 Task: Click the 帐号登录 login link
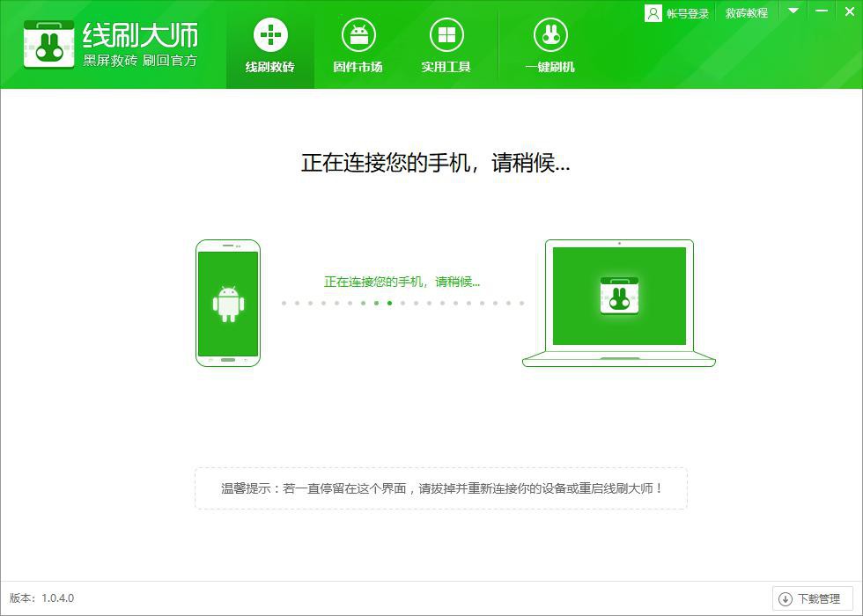[688, 14]
